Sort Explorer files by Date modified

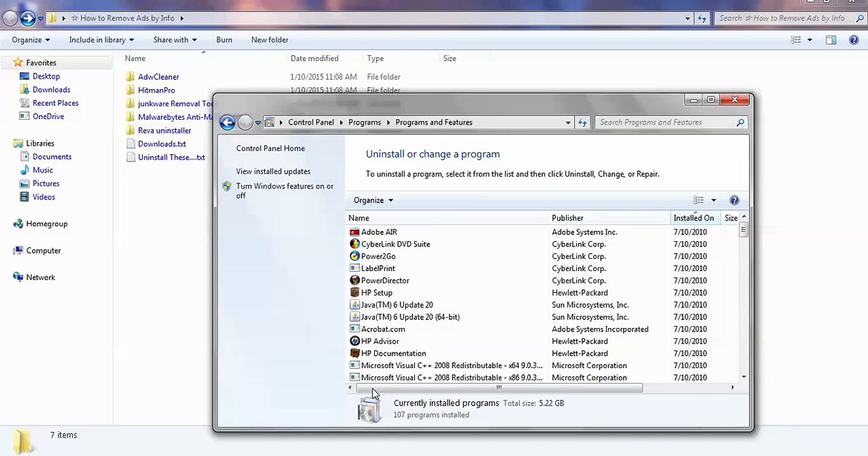pyautogui.click(x=325, y=58)
